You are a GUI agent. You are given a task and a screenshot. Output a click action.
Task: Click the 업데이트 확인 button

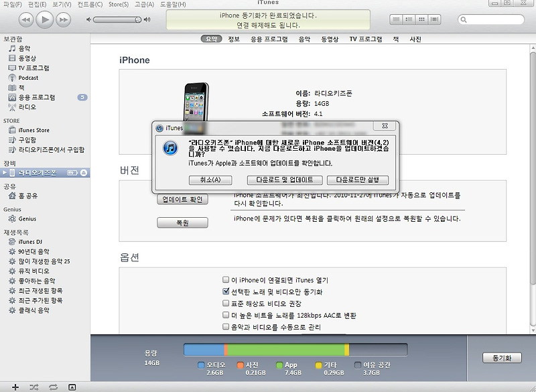click(182, 199)
